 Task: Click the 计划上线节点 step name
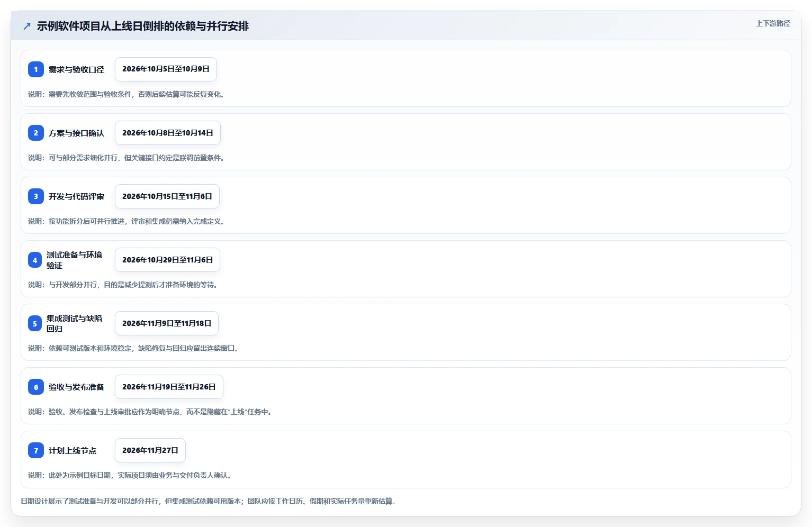point(73,450)
